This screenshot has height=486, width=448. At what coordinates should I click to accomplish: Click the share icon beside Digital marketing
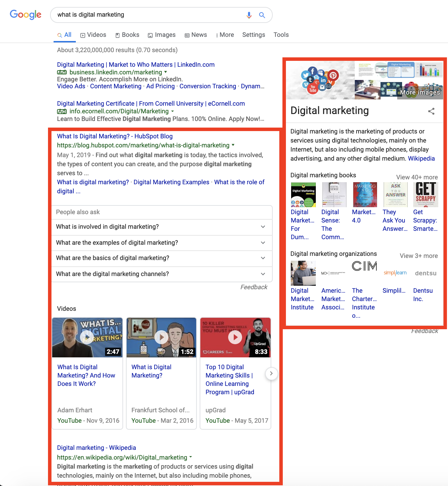tap(431, 111)
